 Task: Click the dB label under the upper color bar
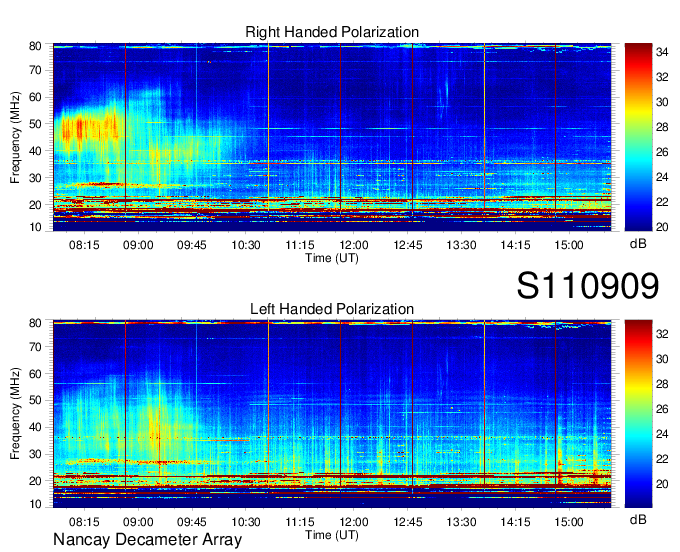[638, 244]
